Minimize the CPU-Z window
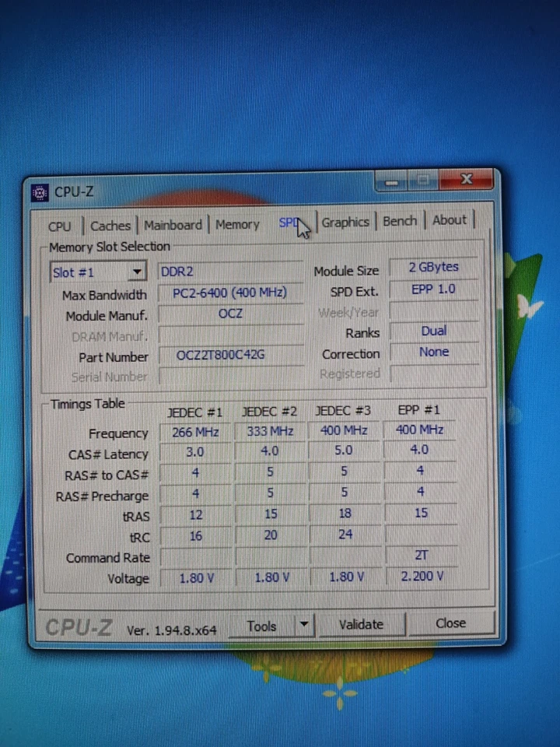 coord(391,182)
